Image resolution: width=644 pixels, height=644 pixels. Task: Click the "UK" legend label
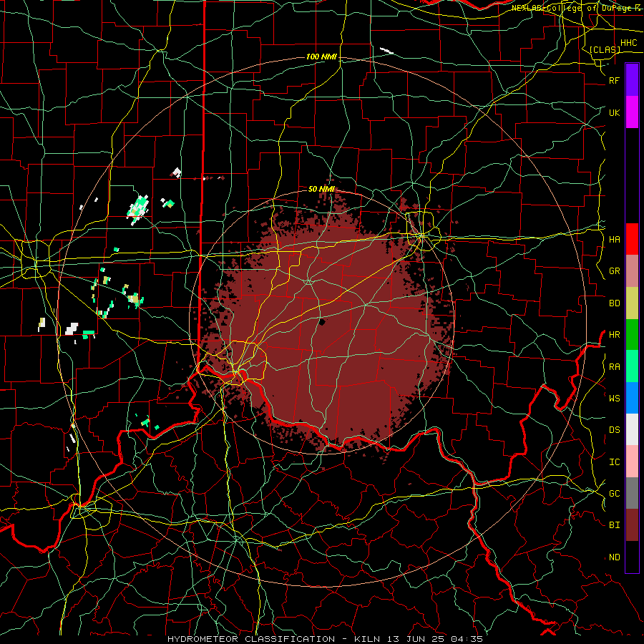(614, 112)
